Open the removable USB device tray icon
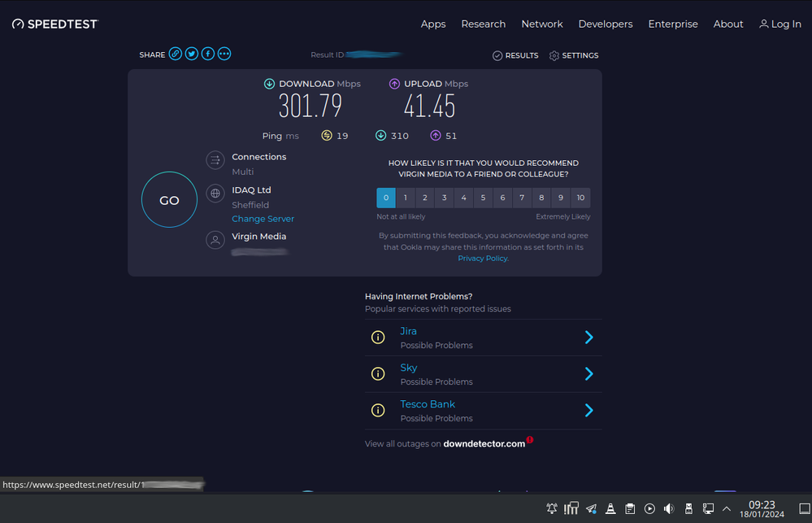812x523 pixels. point(688,508)
